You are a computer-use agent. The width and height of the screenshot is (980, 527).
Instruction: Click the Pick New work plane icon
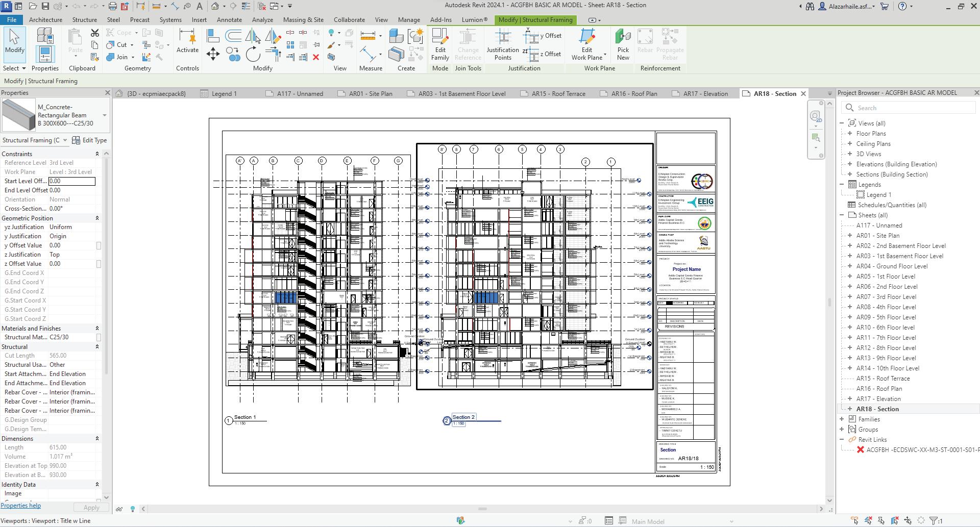point(623,44)
